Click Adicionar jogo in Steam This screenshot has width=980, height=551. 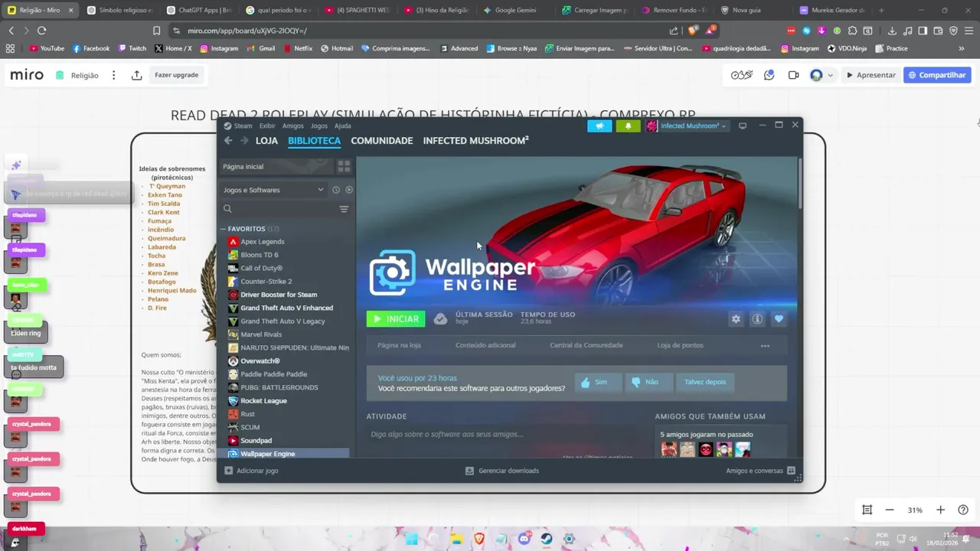[x=251, y=471]
